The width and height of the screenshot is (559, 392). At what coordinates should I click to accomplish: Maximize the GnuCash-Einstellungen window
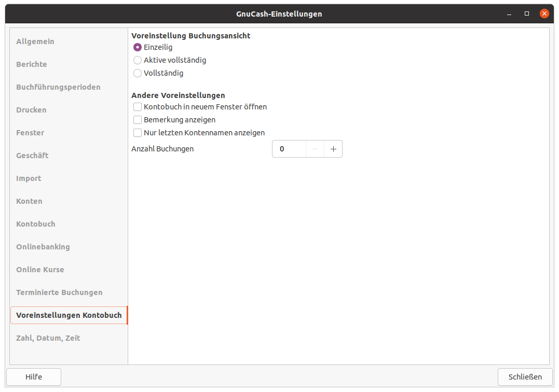(527, 13)
